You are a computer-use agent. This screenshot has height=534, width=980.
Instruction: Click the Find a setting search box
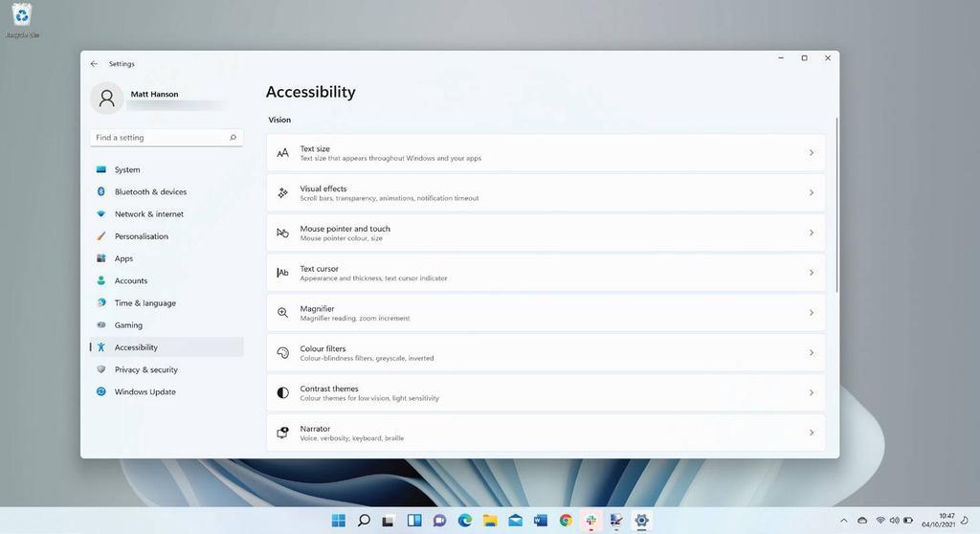click(167, 138)
